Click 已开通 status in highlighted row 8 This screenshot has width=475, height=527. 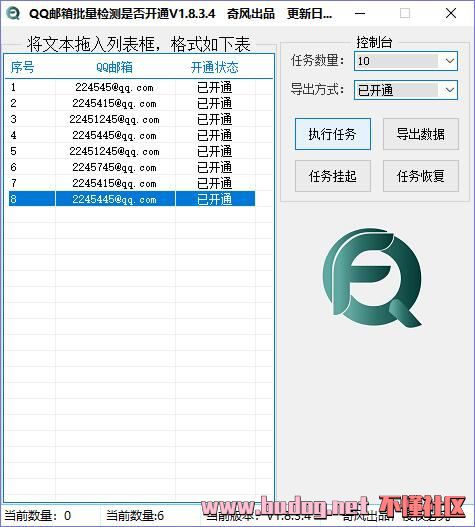pos(214,200)
